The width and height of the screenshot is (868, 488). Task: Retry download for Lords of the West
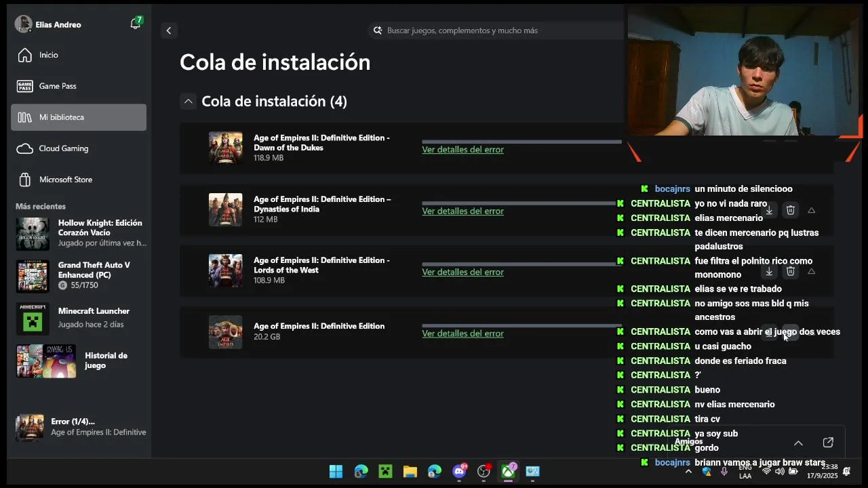[769, 272]
